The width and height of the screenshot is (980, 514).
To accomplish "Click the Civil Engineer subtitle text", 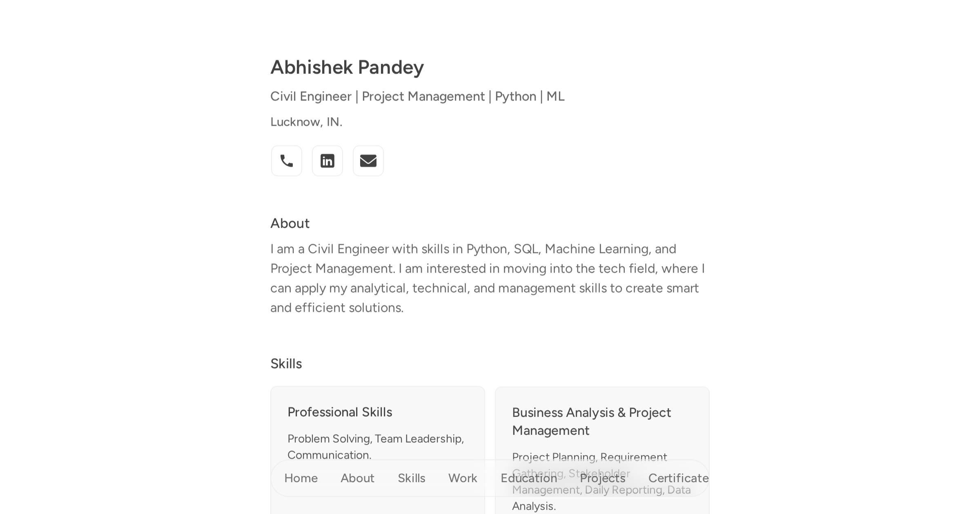I will click(417, 96).
